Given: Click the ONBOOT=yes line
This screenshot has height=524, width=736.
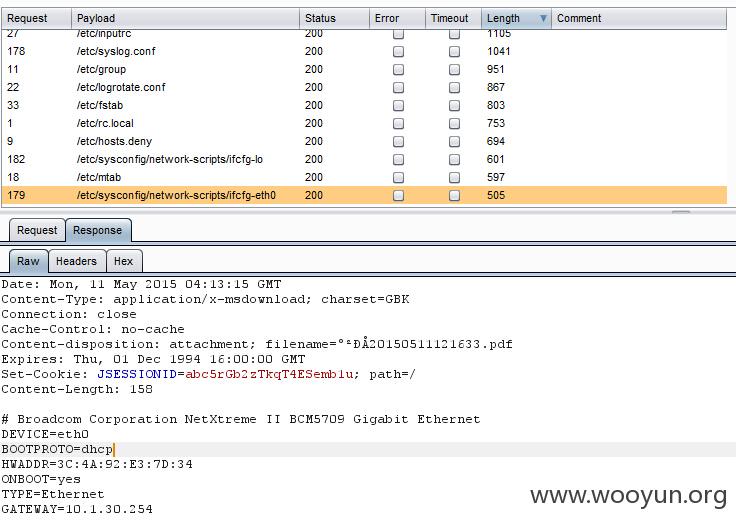Looking at the screenshot, I should click(x=41, y=479).
